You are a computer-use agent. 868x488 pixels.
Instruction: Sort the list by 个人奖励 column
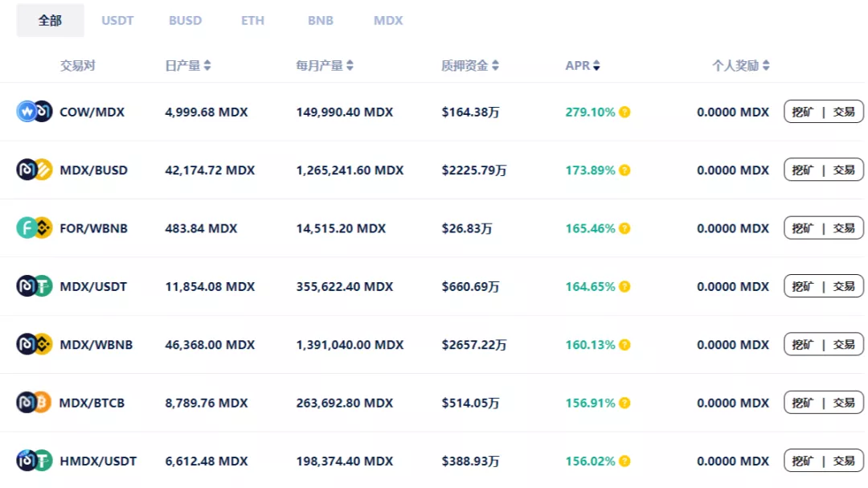click(x=741, y=66)
